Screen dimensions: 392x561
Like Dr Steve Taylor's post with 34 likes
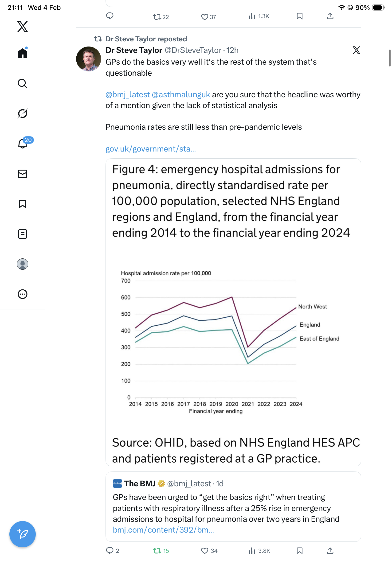tap(204, 551)
